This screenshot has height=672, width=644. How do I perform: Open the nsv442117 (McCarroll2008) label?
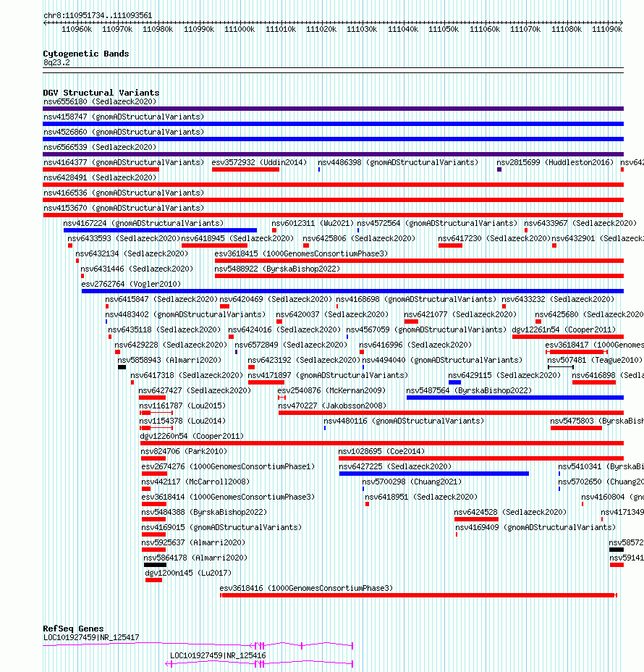click(195, 482)
